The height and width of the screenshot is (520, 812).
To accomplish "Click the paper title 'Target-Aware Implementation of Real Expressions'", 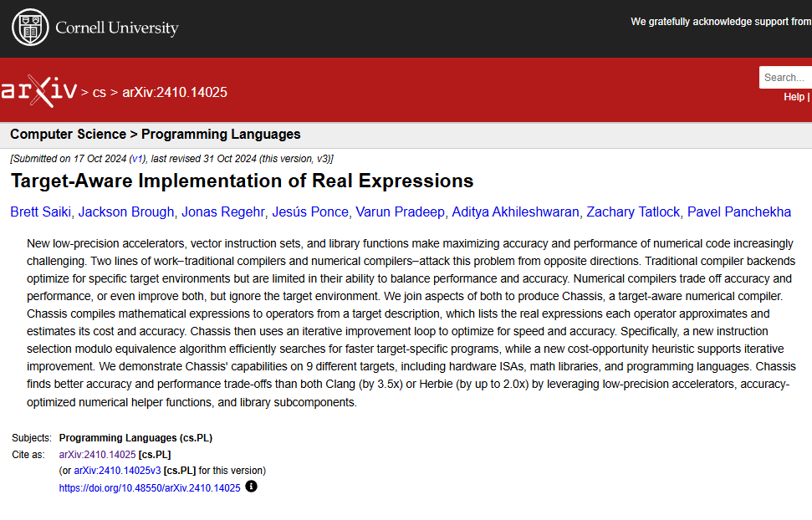I will 242,181.
